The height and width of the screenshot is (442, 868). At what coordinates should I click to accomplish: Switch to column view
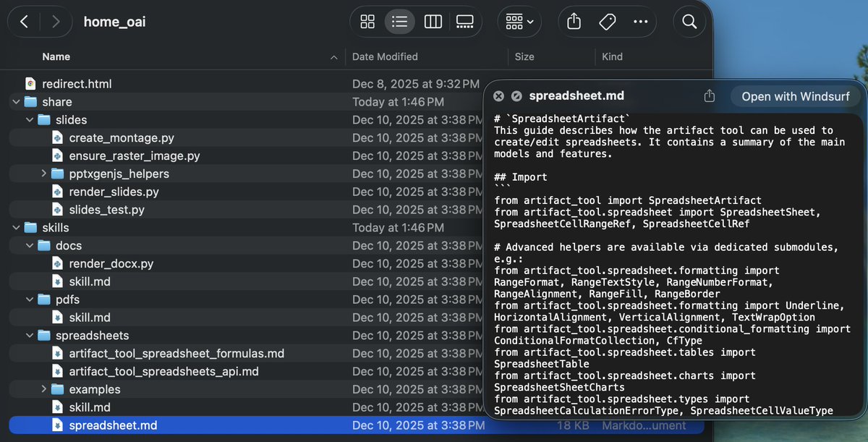tap(433, 22)
